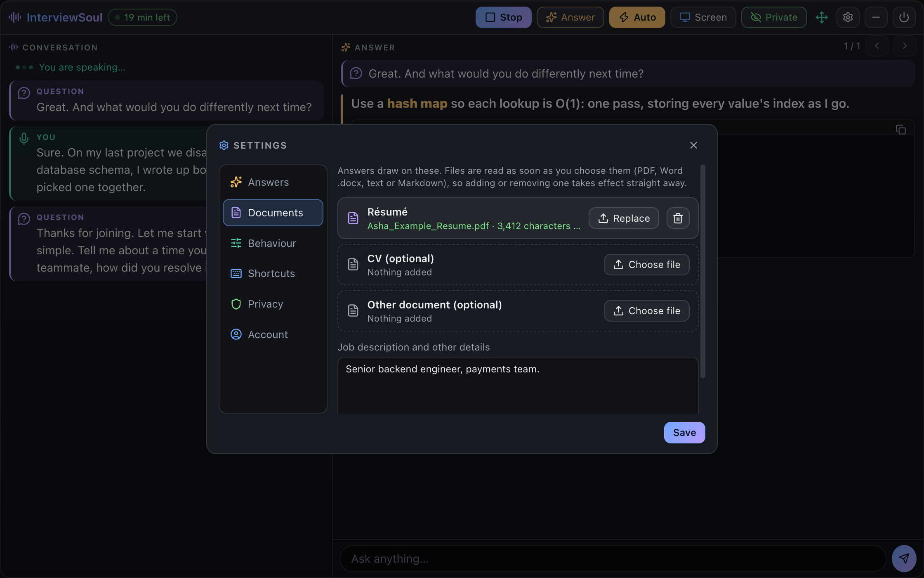This screenshot has height=578, width=924.
Task: Replace the Résumé file
Action: [x=624, y=218]
